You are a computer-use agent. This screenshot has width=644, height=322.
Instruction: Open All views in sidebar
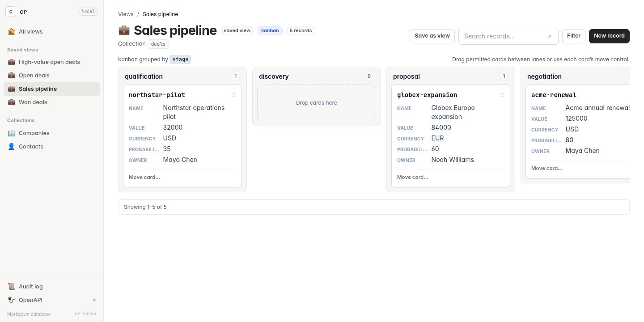(x=52, y=32)
